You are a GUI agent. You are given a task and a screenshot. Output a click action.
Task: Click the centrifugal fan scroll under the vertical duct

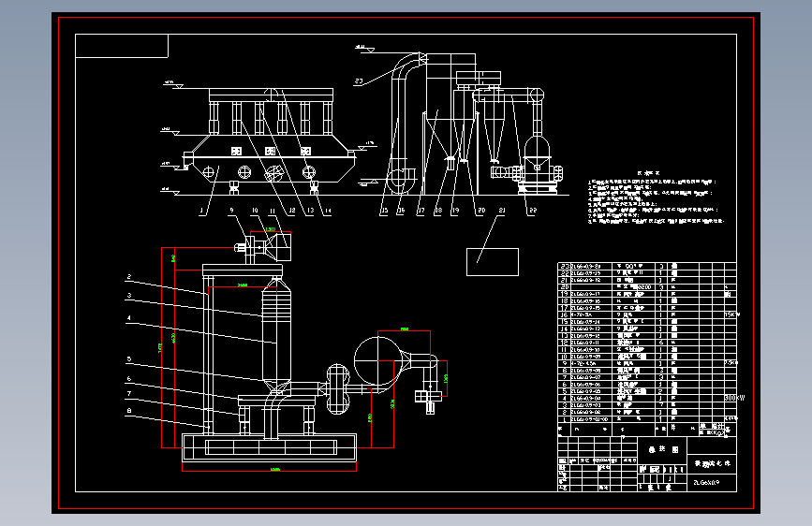(399, 180)
